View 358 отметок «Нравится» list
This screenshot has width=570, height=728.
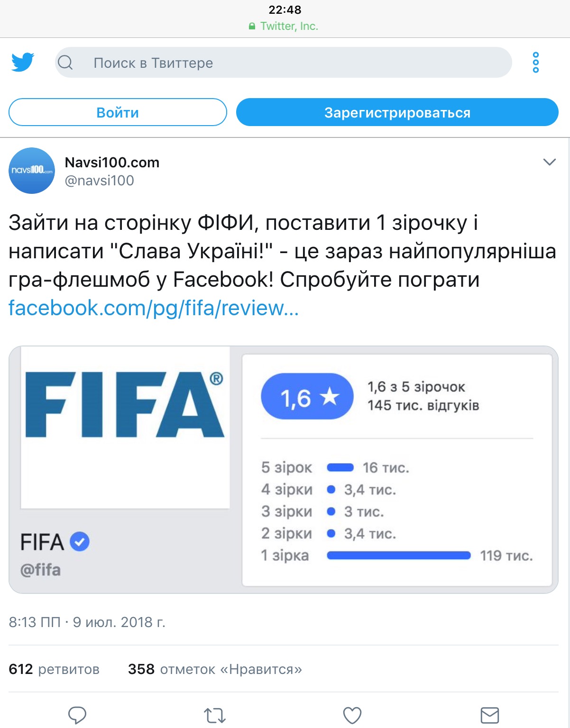[215, 669]
